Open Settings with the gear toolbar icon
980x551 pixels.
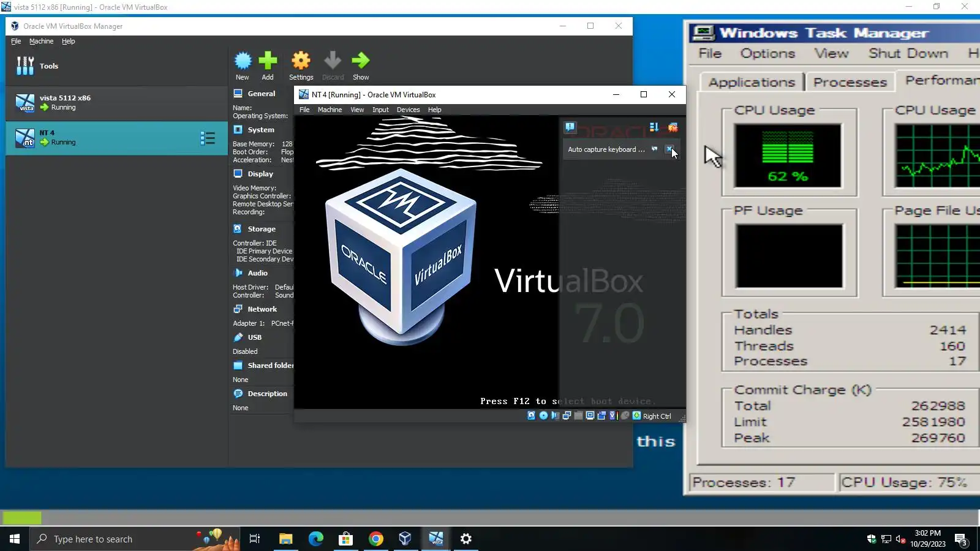point(301,61)
